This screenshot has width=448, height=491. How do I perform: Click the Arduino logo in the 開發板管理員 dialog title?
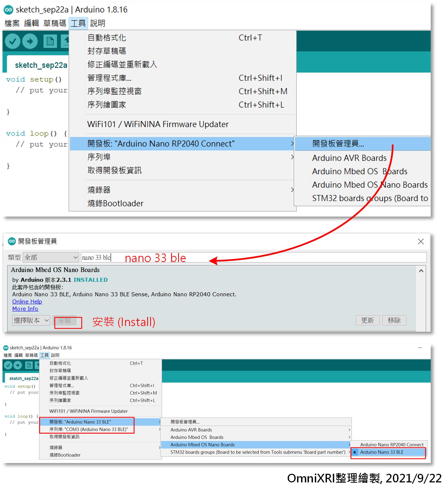coord(12,241)
